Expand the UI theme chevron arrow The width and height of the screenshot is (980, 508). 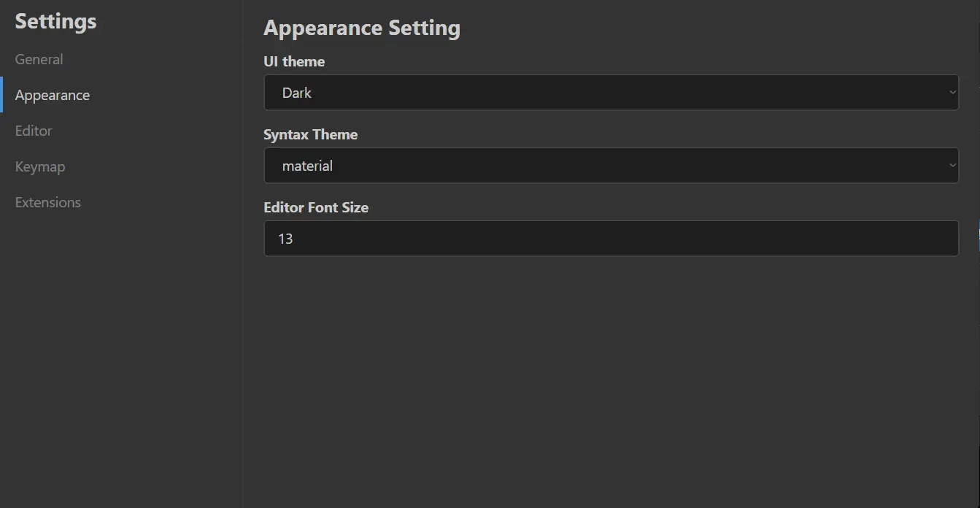952,92
